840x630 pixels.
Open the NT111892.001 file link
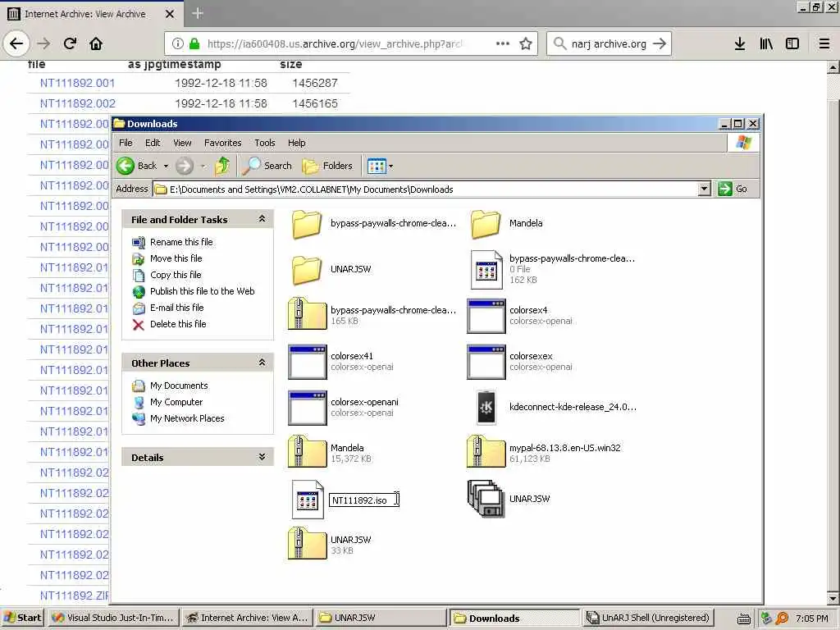(x=77, y=83)
